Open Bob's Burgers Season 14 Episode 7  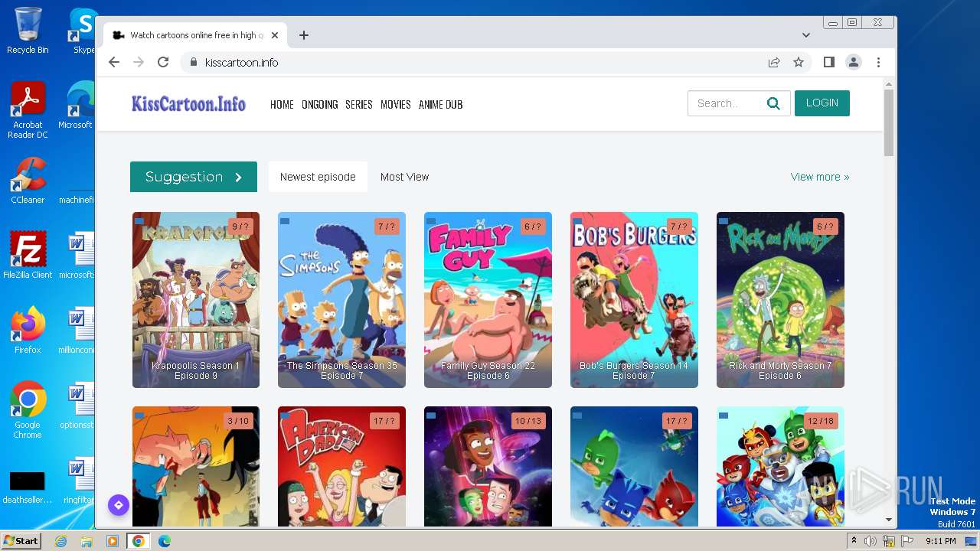point(634,300)
